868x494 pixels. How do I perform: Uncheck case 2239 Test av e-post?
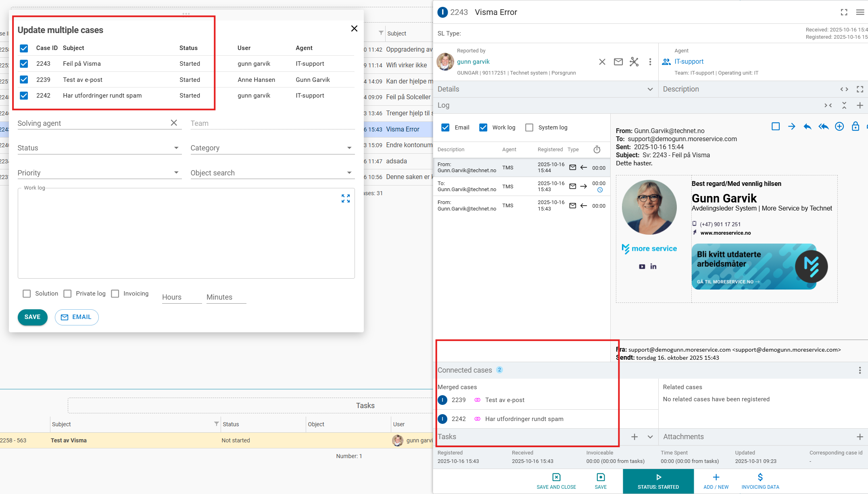pyautogui.click(x=24, y=79)
